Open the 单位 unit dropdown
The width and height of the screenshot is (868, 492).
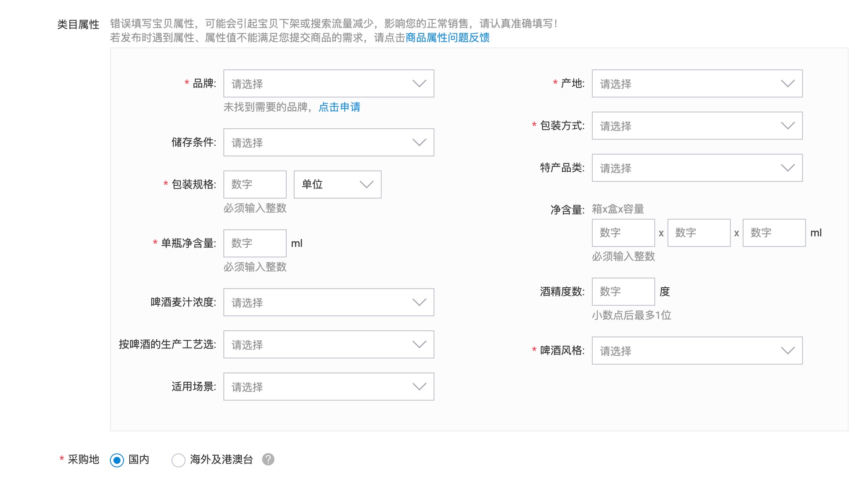click(x=337, y=184)
